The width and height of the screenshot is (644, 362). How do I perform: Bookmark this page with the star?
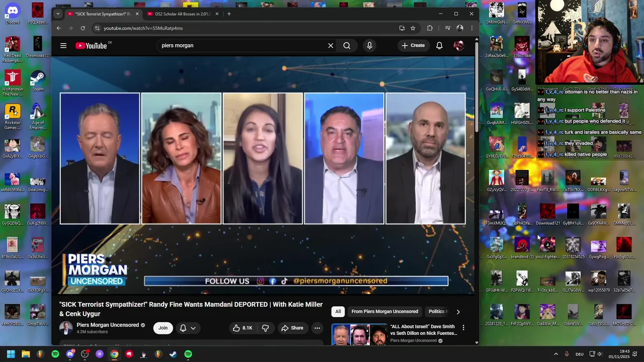(x=413, y=28)
